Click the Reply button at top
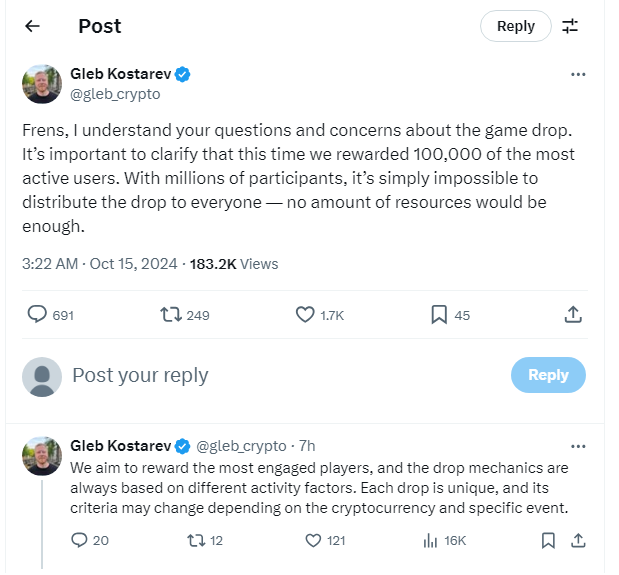This screenshot has width=619, height=575. (515, 27)
